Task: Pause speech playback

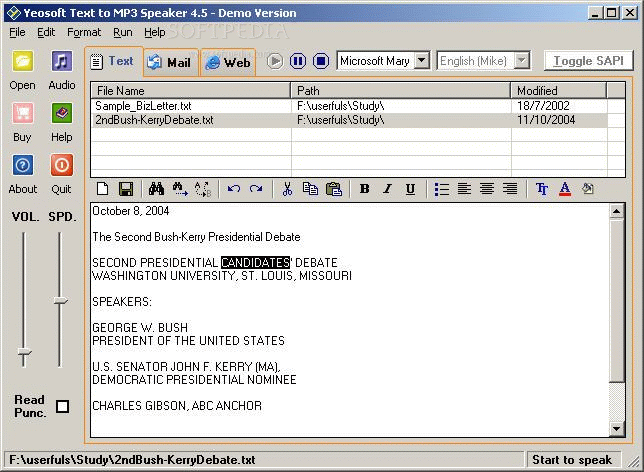Action: 298,62
